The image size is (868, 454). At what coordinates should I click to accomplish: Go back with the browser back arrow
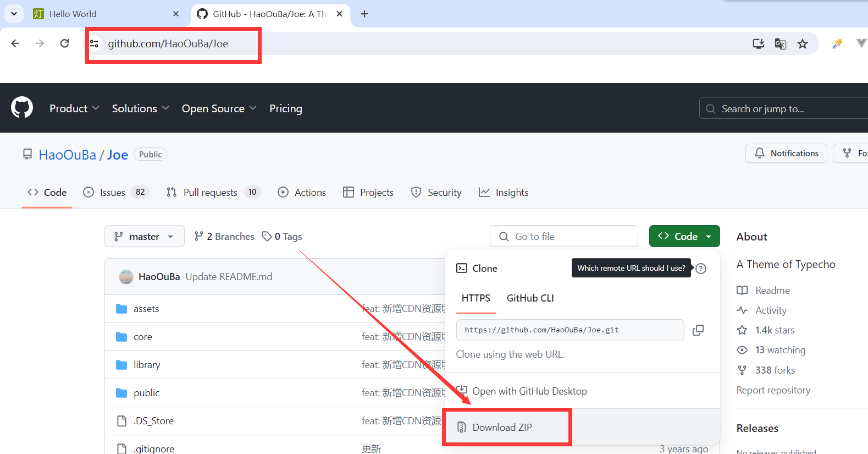pyautogui.click(x=15, y=43)
